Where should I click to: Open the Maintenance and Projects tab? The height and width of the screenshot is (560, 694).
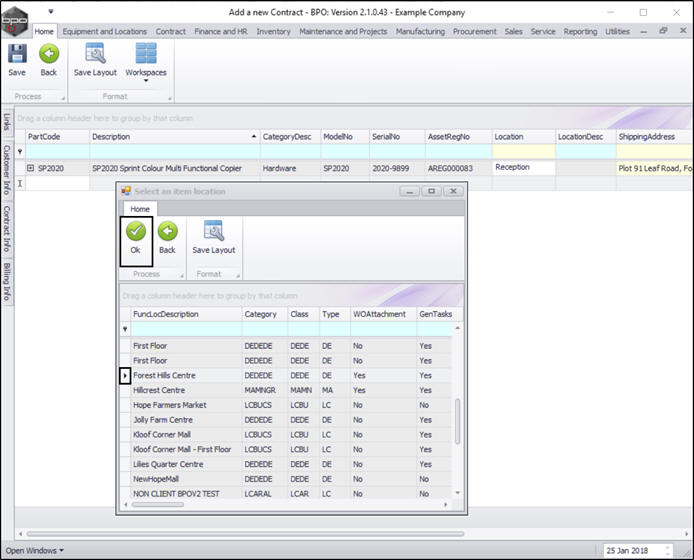[x=343, y=31]
